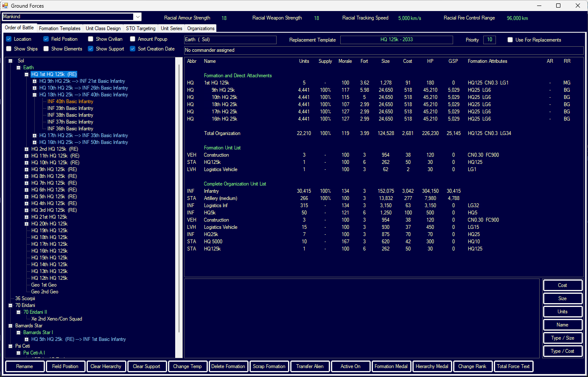Switch to Formation Templates tab
This screenshot has width=588, height=377.
coord(59,28)
